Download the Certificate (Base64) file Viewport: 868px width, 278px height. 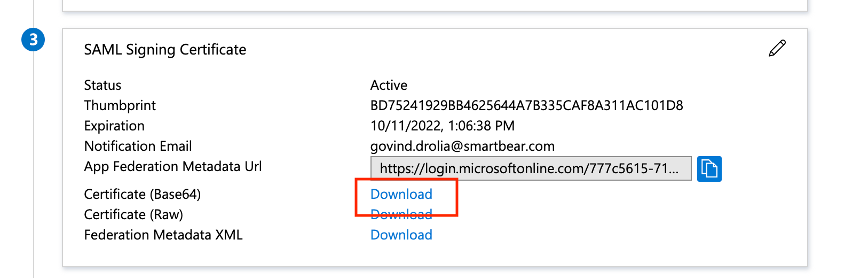click(401, 194)
